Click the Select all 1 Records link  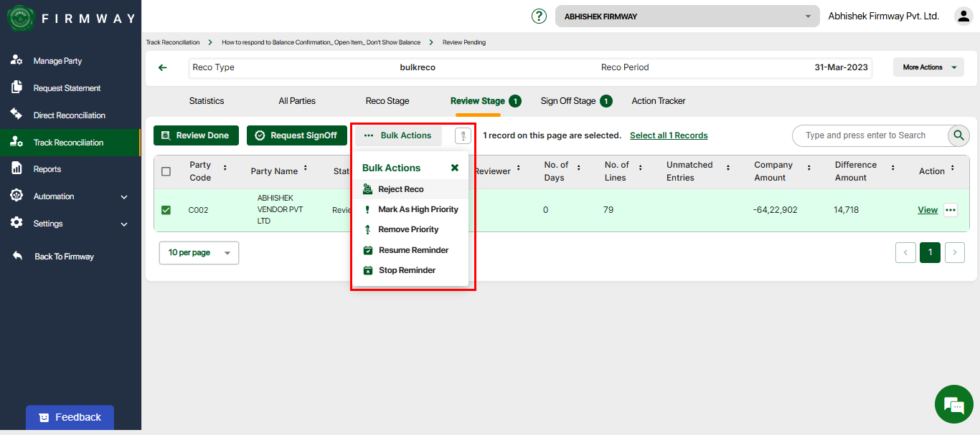click(669, 135)
